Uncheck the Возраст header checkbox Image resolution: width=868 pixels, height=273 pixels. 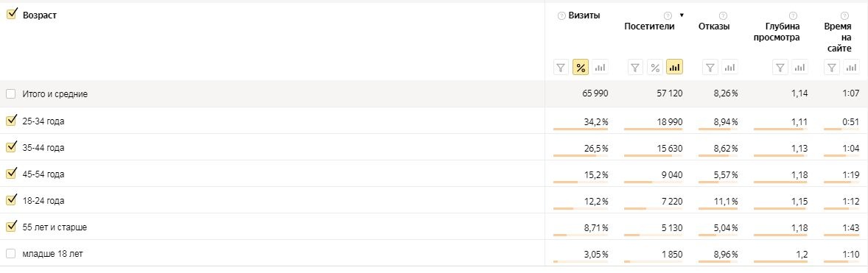coord(10,15)
